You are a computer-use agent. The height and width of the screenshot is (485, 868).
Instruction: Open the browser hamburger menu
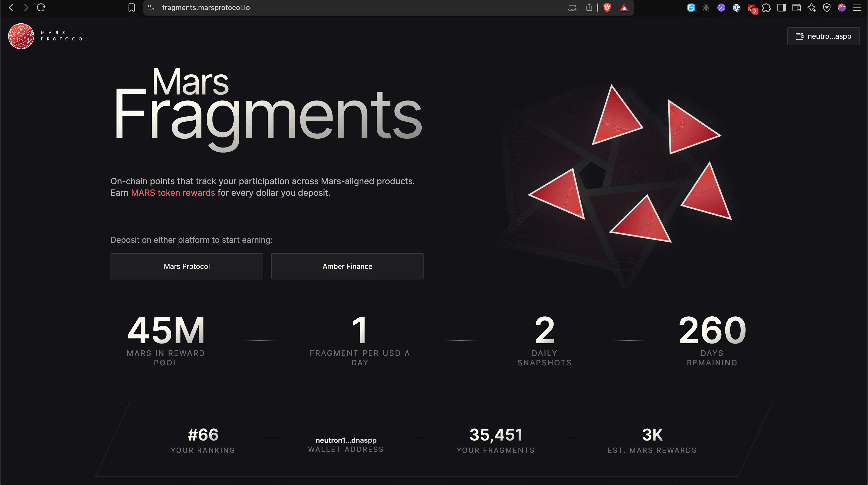click(x=857, y=8)
